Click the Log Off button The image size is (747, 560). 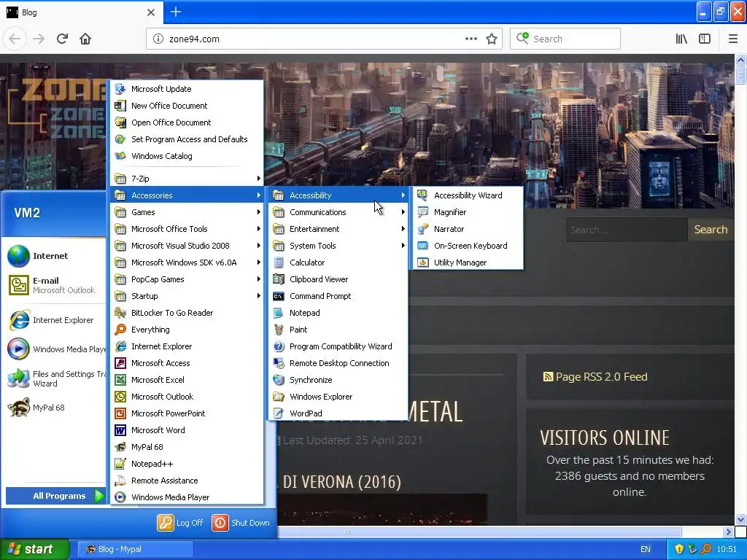[x=181, y=523]
